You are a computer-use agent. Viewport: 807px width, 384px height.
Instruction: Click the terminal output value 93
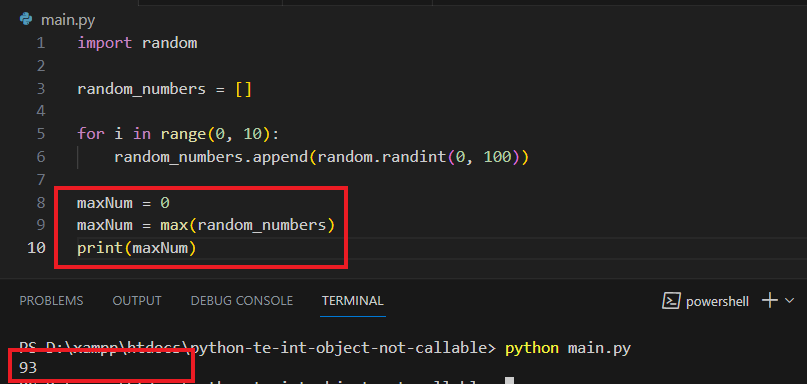28,368
